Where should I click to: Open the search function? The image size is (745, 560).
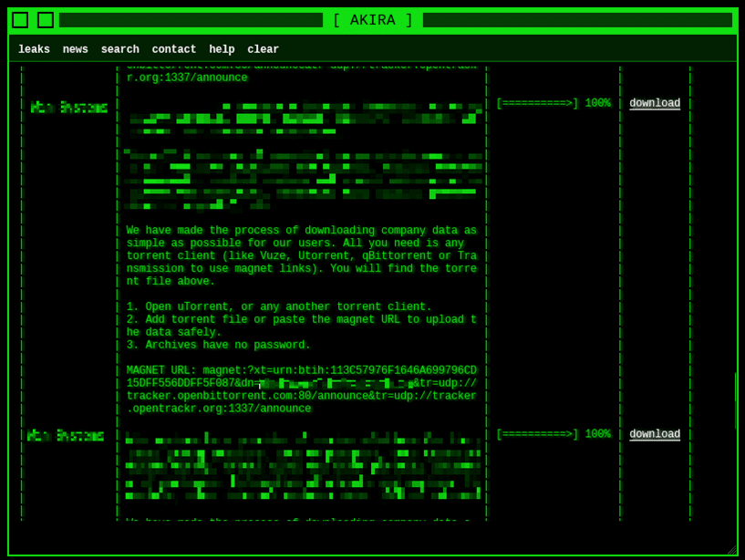tap(119, 49)
